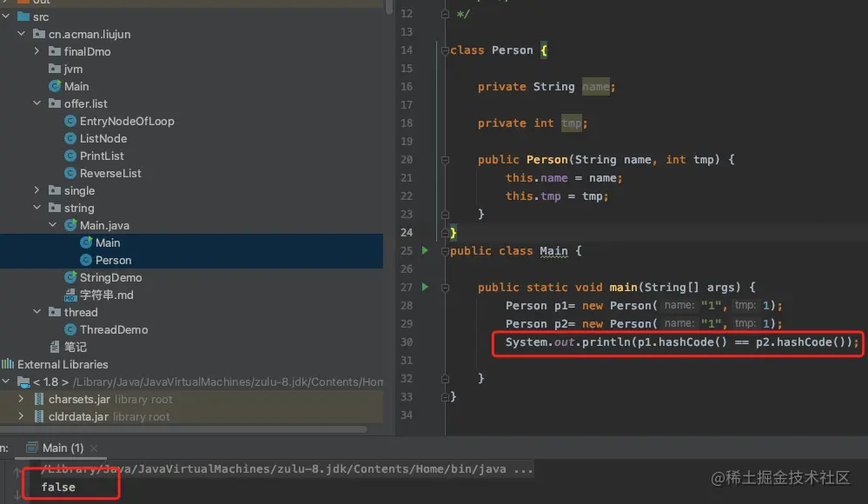The width and height of the screenshot is (868, 504).
Task: Run the Main class via gutter arrow
Action: 425,250
